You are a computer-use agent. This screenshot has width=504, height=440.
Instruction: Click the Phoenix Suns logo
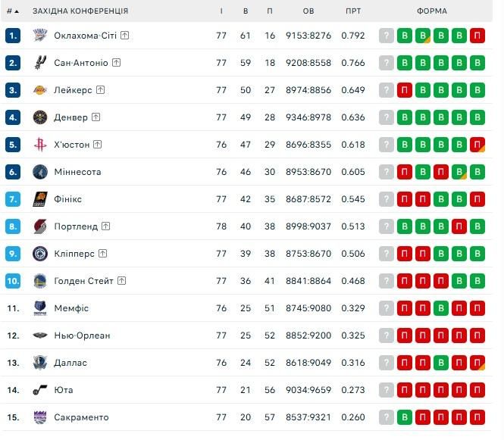(x=40, y=199)
